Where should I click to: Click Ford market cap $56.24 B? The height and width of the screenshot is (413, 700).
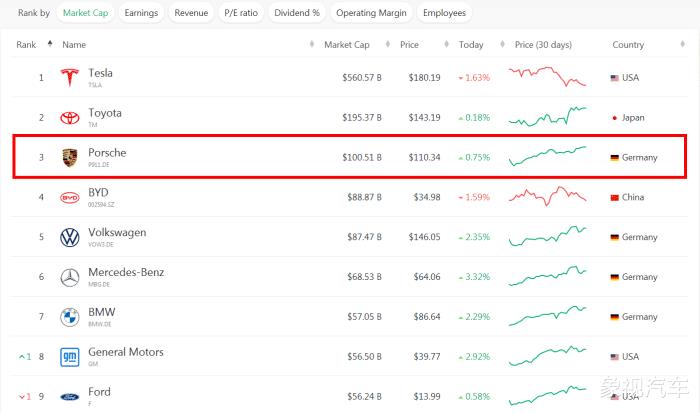[x=364, y=396]
